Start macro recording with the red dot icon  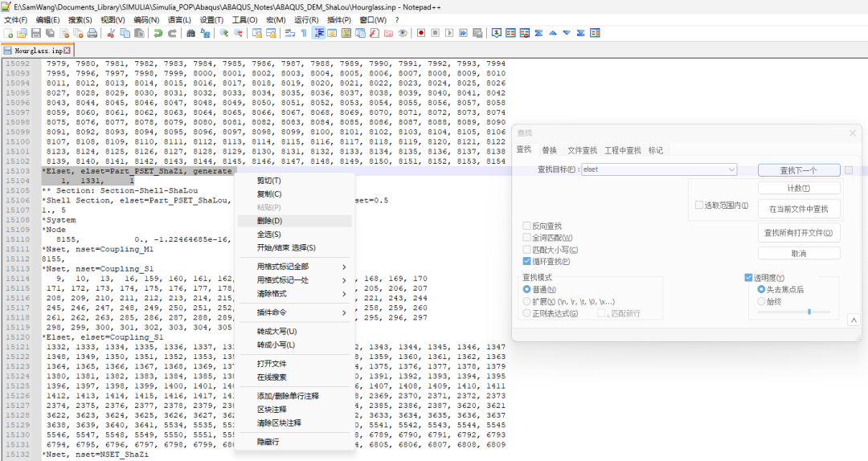click(x=420, y=33)
